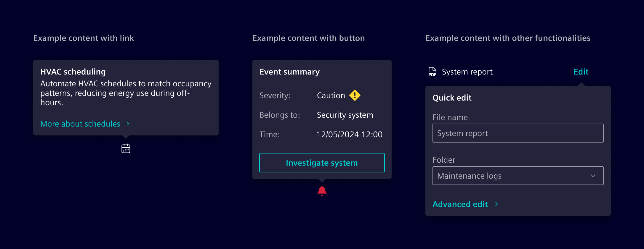Click the Security system value text
Screen dimensions: 644x249
[x=345, y=115]
